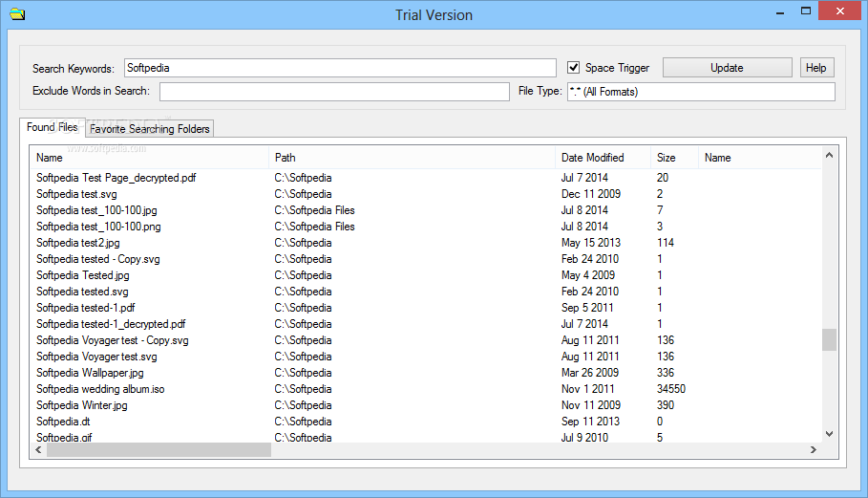This screenshot has height=498, width=868.
Task: Select Softpedia Winter.jpg
Action: [82, 405]
